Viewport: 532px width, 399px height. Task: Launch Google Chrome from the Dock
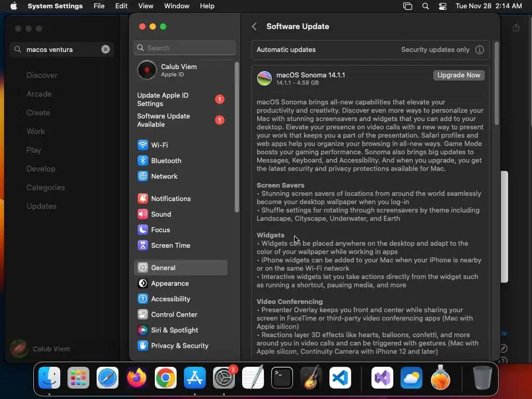[166, 378]
